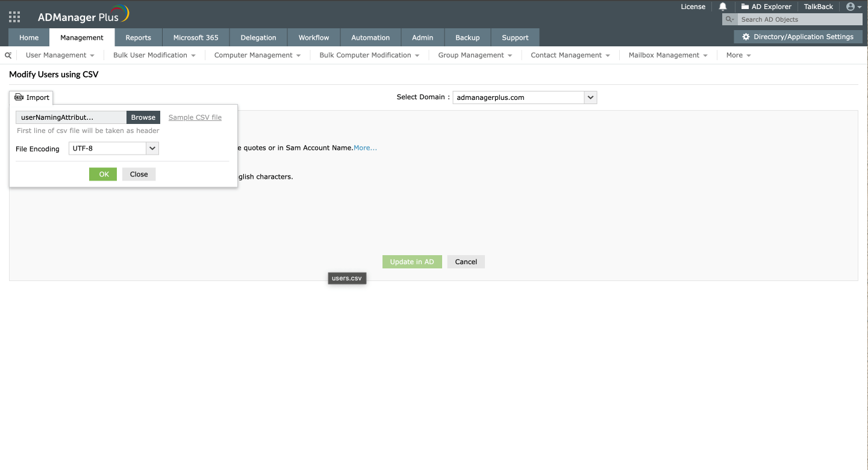Open the Automation tab
Screen dimensions: 868x470
point(370,37)
